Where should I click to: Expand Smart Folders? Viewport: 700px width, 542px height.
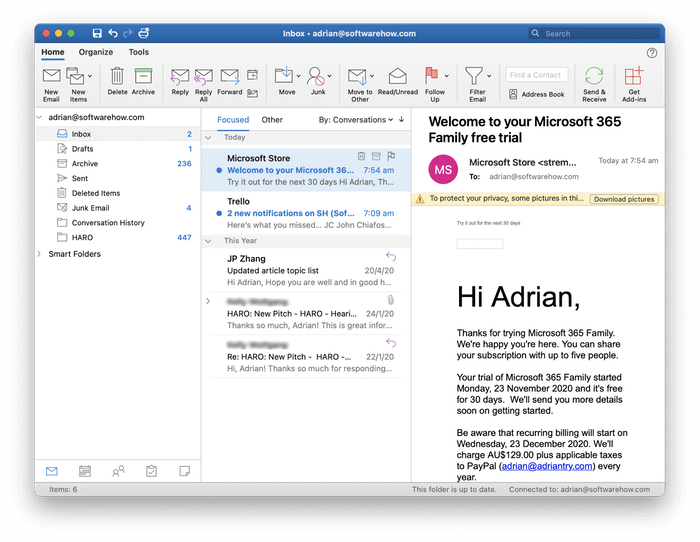coord(39,254)
